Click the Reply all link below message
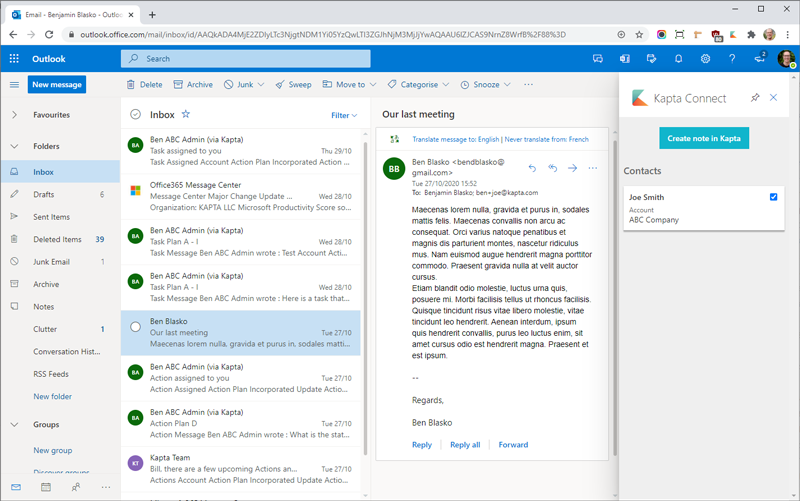The image size is (800, 501). coord(465,445)
